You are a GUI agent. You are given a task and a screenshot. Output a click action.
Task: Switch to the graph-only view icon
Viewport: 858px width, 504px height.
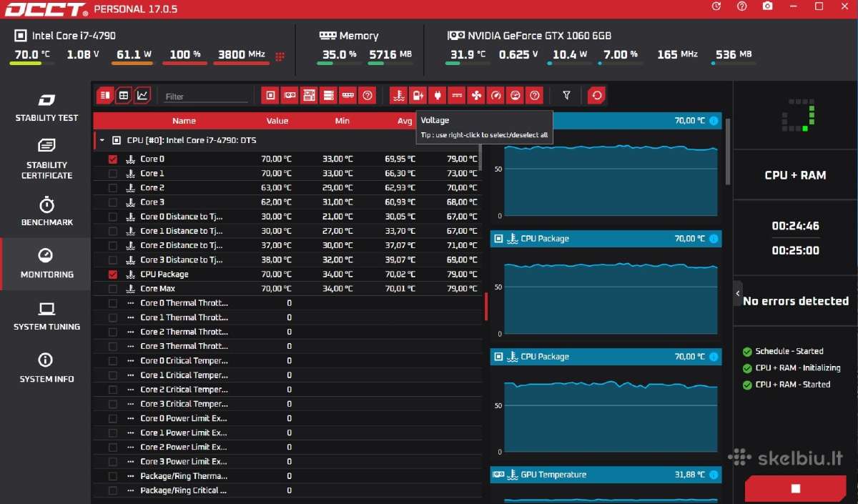[142, 95]
